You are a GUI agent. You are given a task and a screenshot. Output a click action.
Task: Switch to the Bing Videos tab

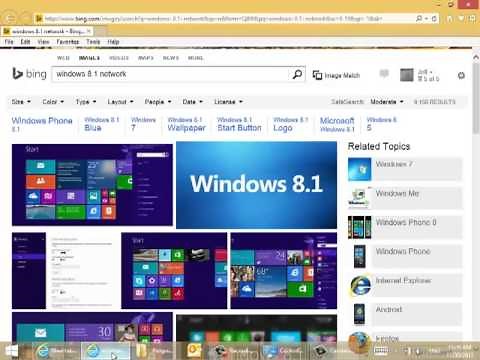click(119, 58)
